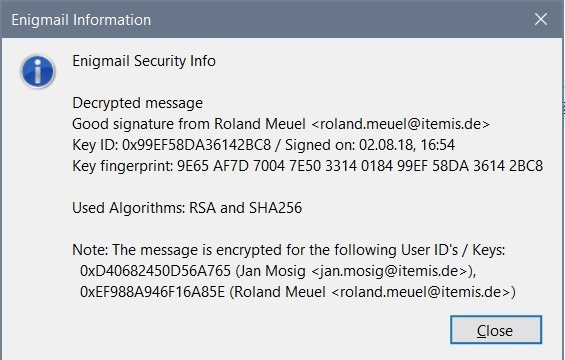The image size is (565, 360).
Task: Click the SHA256 algorithm text
Action: coord(275,208)
